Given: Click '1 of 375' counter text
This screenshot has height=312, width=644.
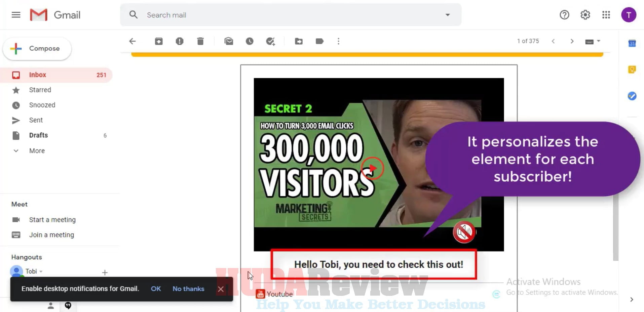Looking at the screenshot, I should pyautogui.click(x=528, y=41).
